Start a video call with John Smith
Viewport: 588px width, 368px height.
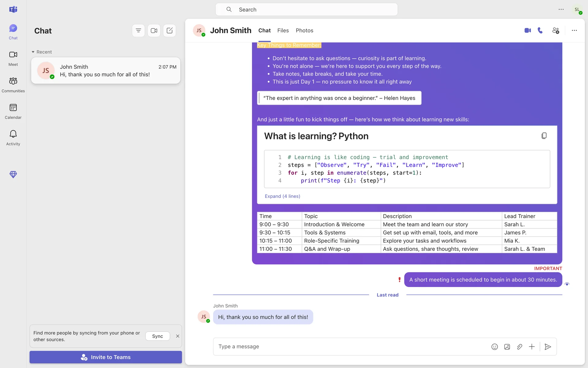[x=527, y=30]
